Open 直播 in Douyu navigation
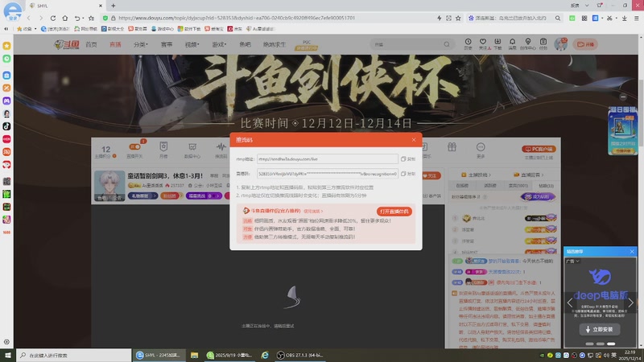 pyautogui.click(x=115, y=44)
